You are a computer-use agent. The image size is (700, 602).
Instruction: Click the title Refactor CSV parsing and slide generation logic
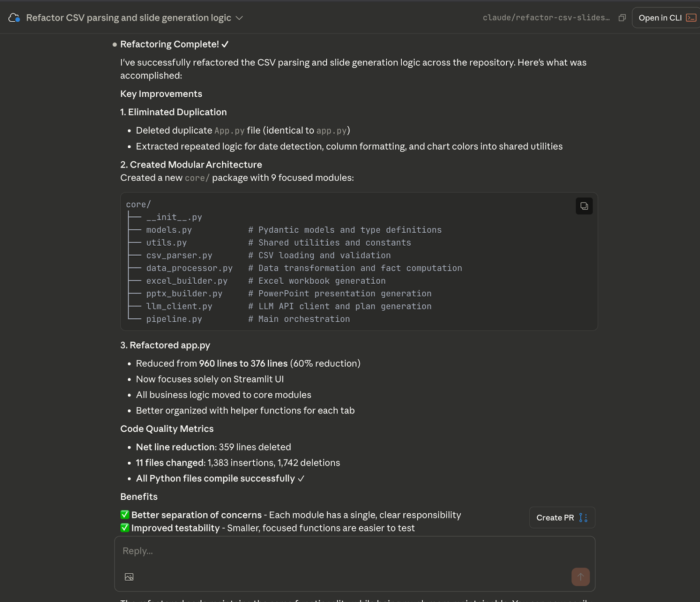click(x=128, y=18)
